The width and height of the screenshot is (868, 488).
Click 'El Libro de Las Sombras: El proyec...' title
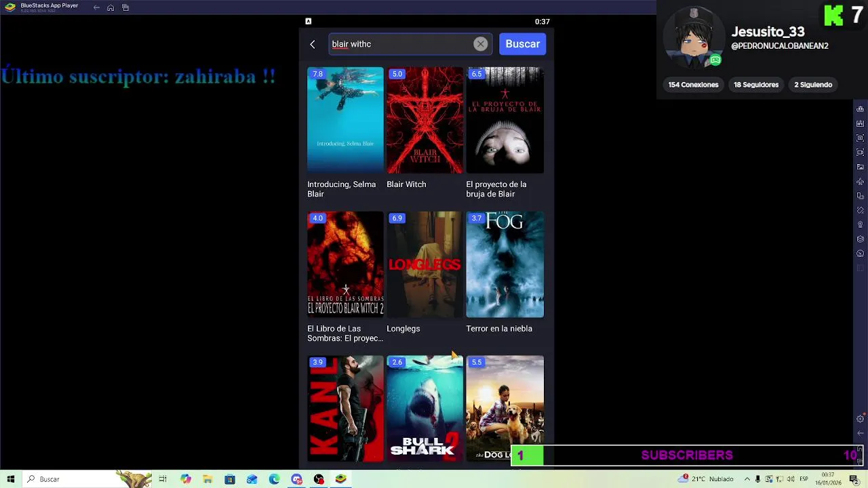coord(345,333)
